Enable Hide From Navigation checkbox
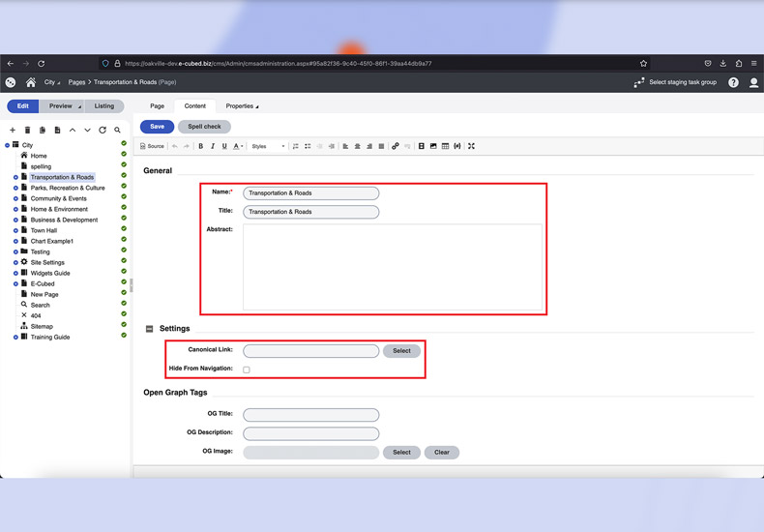This screenshot has width=764, height=532. 247,369
